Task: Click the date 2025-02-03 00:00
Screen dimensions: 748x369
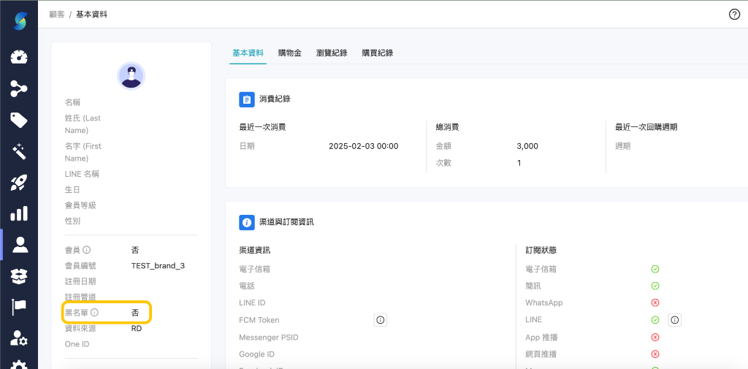Action: [364, 146]
